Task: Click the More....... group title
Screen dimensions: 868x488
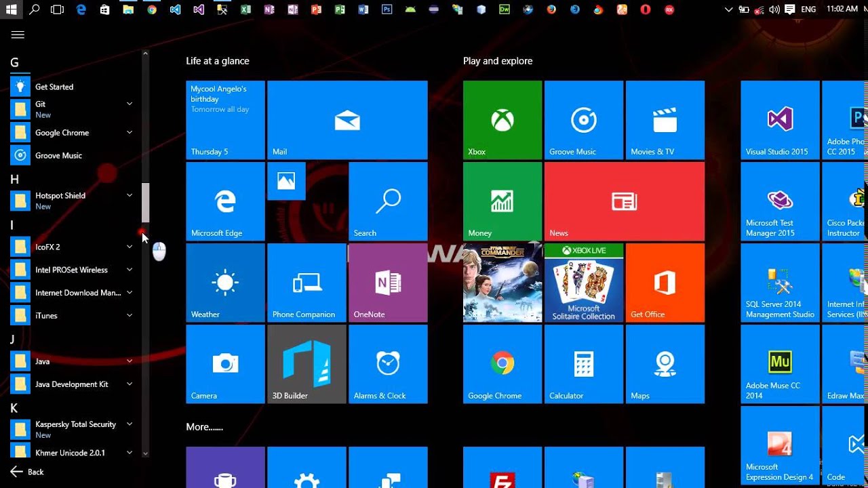Action: pos(205,427)
